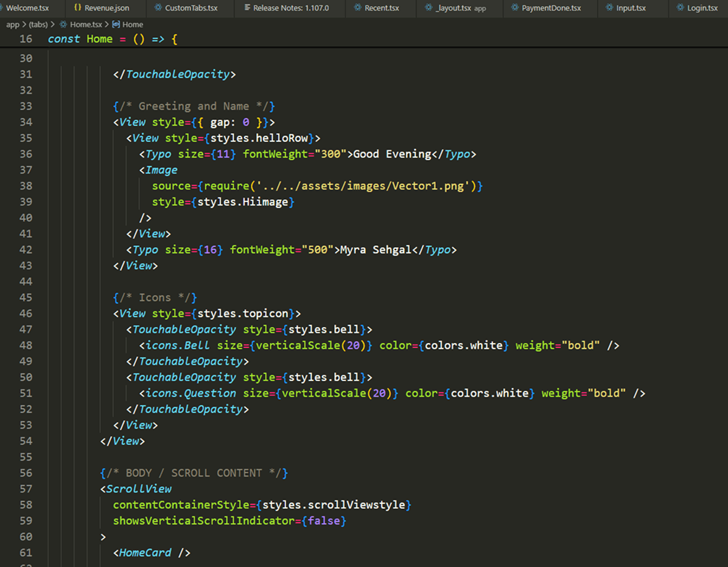Open the _layout.tsx app tab
Screen dimensions: 728x567
(x=456, y=8)
